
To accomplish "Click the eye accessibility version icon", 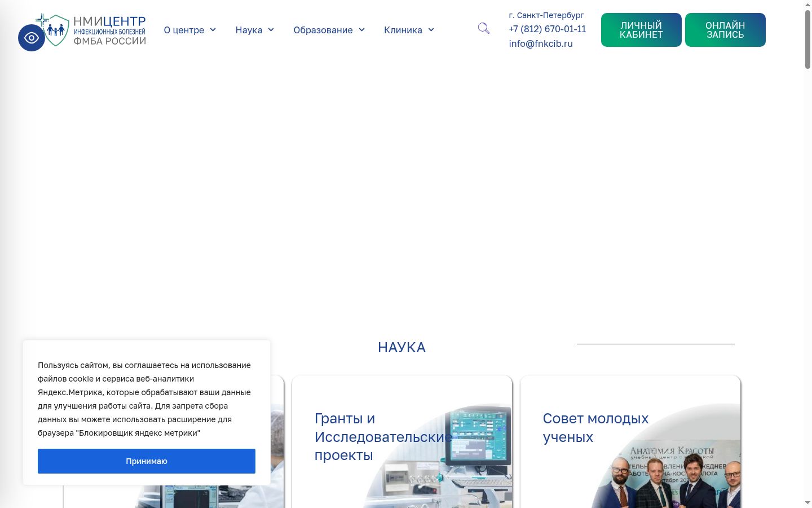I will click(32, 38).
